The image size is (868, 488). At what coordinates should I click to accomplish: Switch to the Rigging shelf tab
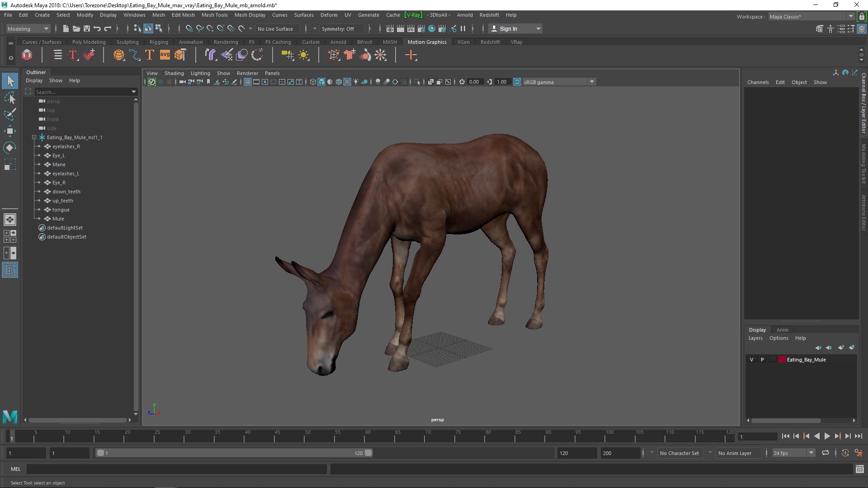pos(159,42)
